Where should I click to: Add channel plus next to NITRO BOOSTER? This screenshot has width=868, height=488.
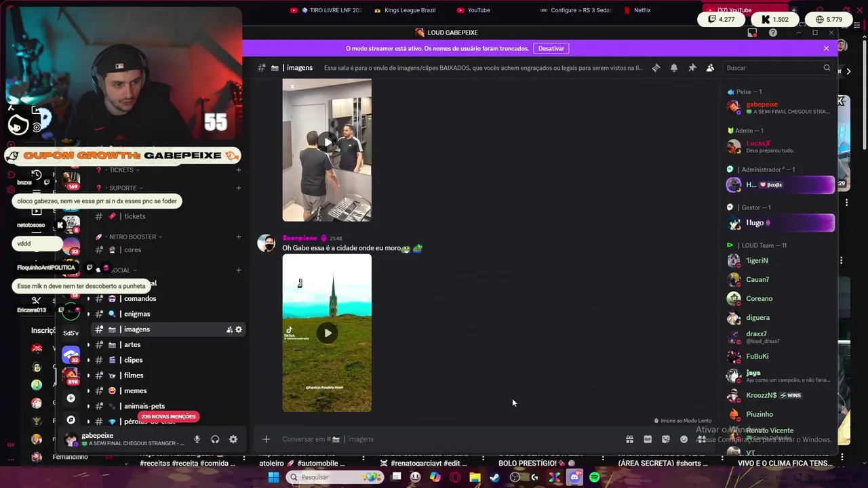click(239, 237)
